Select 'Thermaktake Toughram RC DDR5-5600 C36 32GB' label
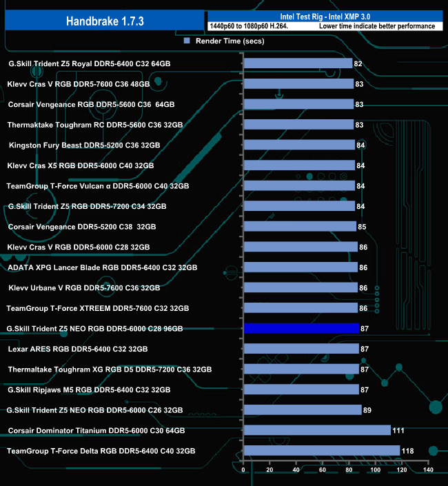Image resolution: width=448 pixels, height=486 pixels. 95,125
